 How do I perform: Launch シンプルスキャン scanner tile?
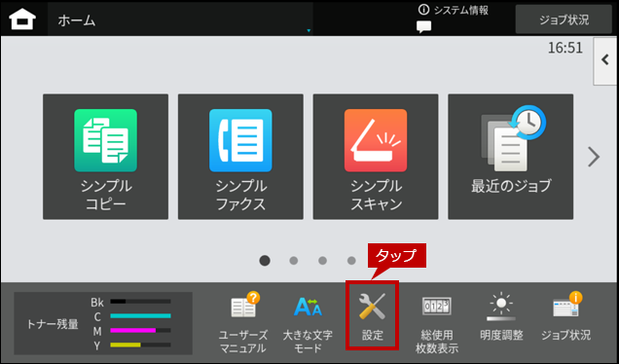click(376, 157)
